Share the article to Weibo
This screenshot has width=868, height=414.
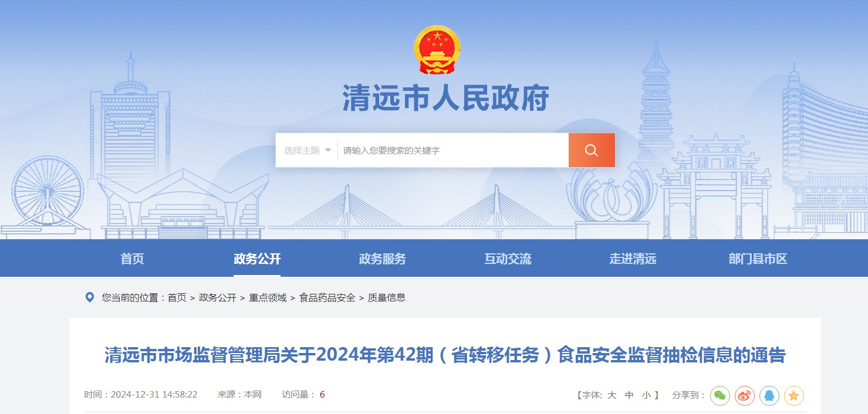pos(745,395)
